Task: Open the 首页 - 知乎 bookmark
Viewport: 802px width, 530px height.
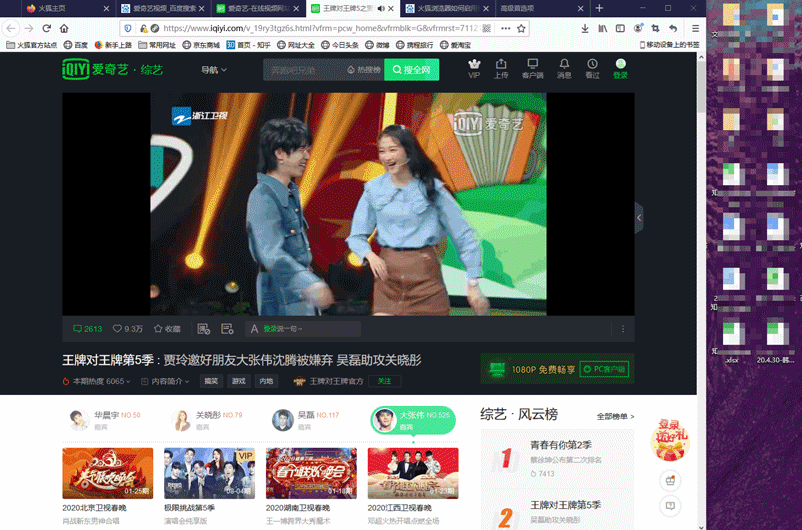Action: pos(249,45)
